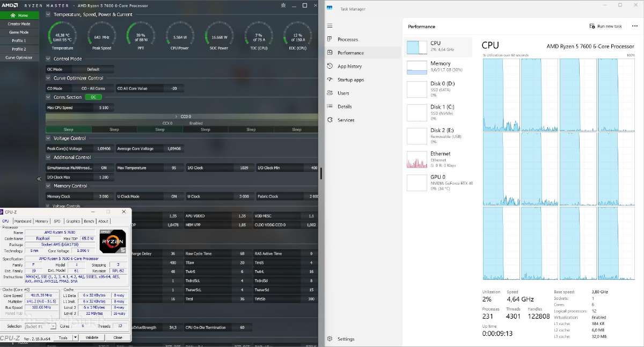
Task: Click the SOC Power gauge
Action: point(219,36)
